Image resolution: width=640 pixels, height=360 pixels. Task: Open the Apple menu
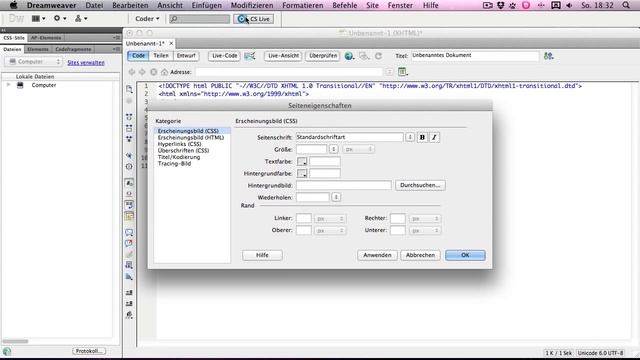[13, 5]
